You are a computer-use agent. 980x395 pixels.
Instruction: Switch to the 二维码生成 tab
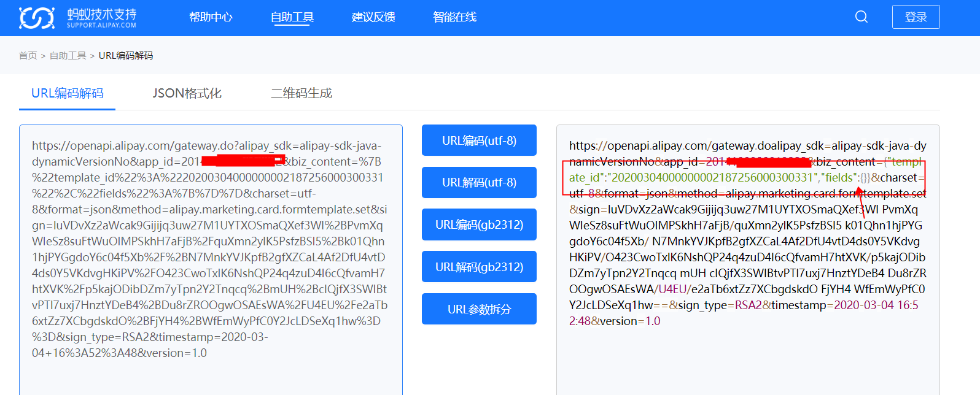301,93
